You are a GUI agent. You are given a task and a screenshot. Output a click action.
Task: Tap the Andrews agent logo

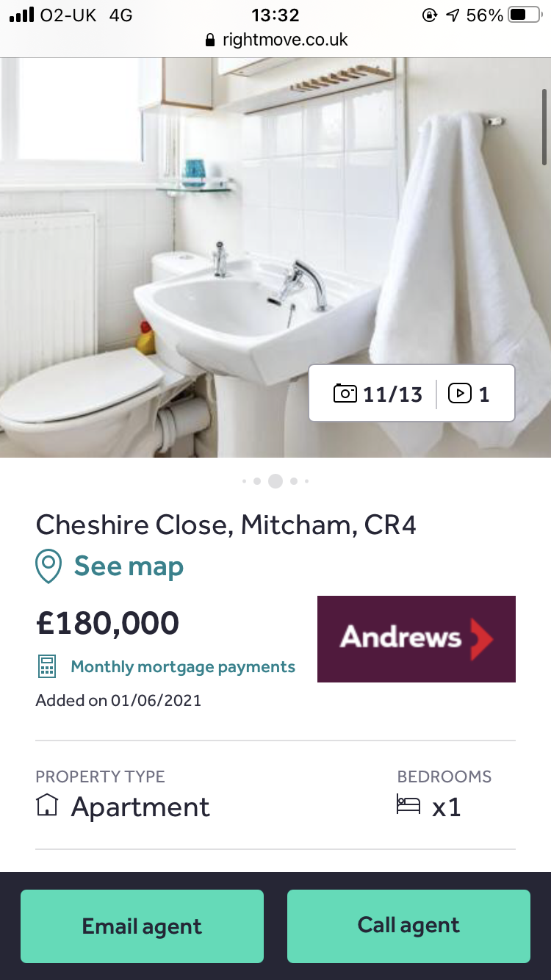click(417, 638)
